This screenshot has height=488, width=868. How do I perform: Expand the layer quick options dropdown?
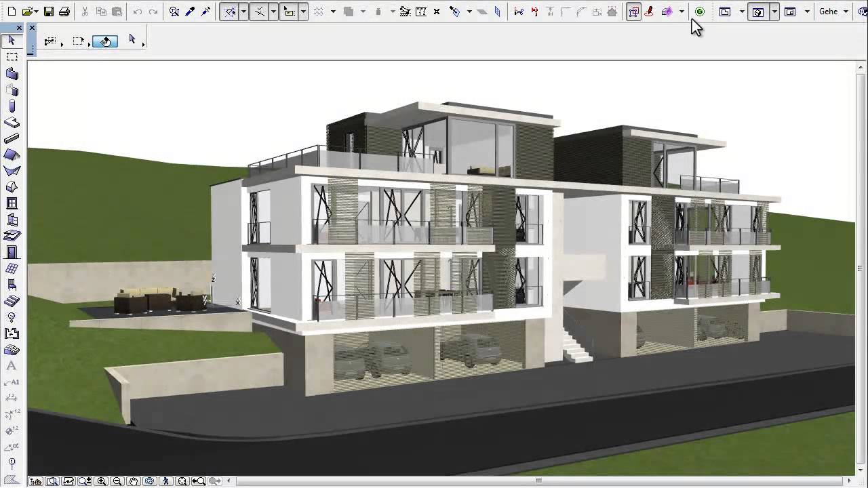tap(743, 12)
